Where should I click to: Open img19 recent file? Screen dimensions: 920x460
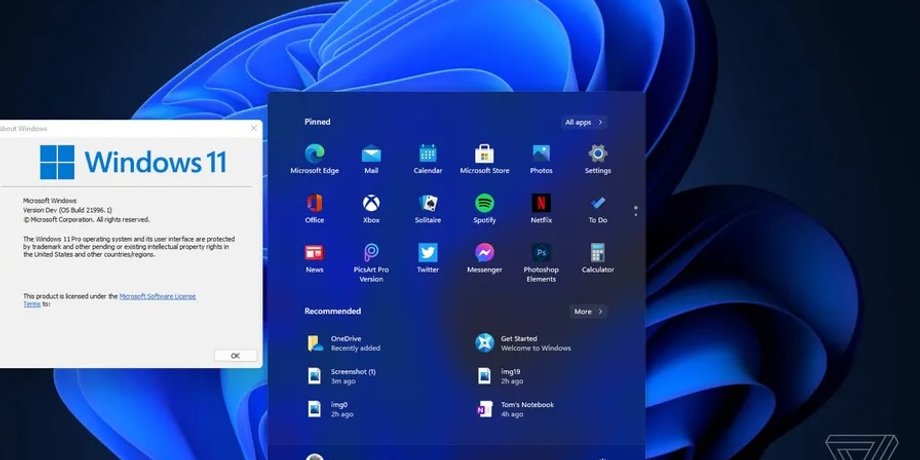(499, 376)
